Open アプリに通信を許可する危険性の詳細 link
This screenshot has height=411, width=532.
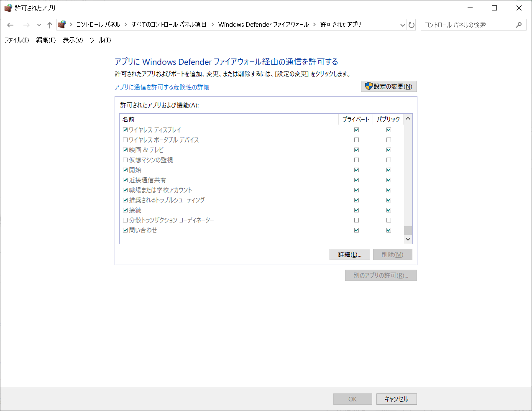162,87
